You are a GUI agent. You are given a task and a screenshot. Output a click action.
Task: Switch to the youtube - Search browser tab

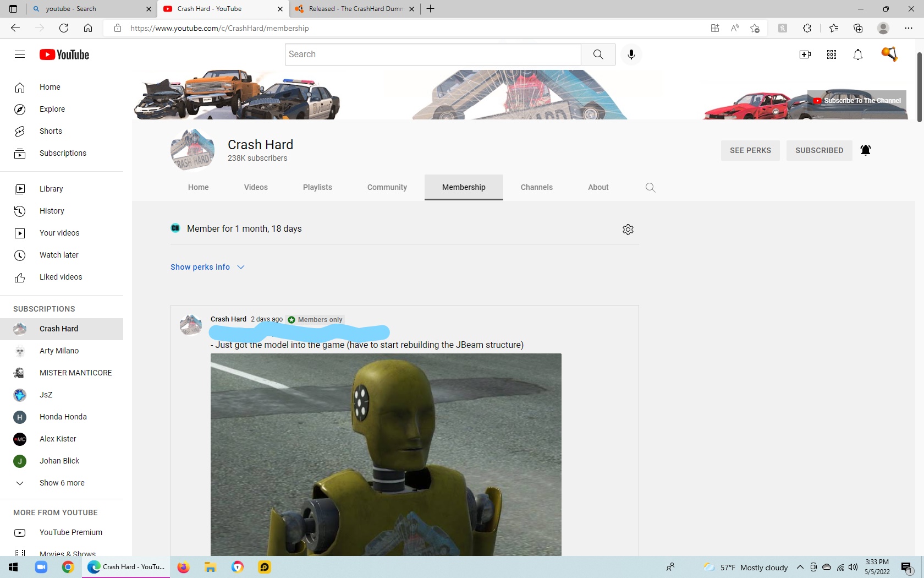pos(91,9)
